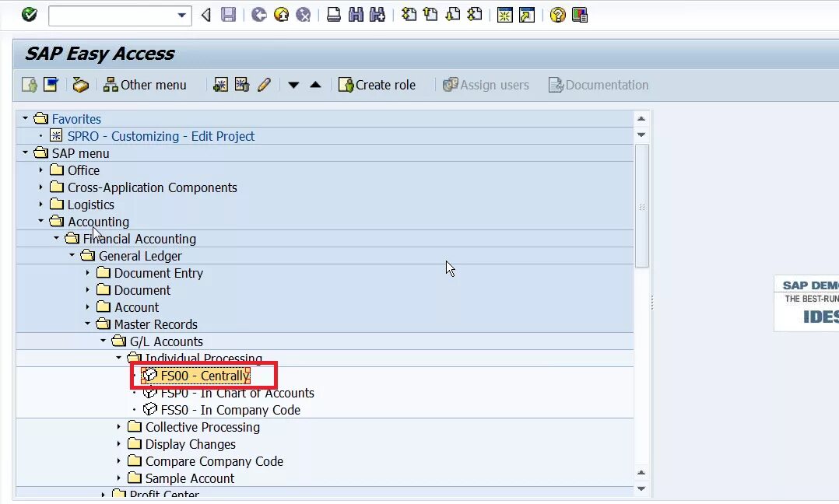Viewport: 839px width, 504px height.
Task: Click the Previous Page icon
Action: [x=430, y=15]
